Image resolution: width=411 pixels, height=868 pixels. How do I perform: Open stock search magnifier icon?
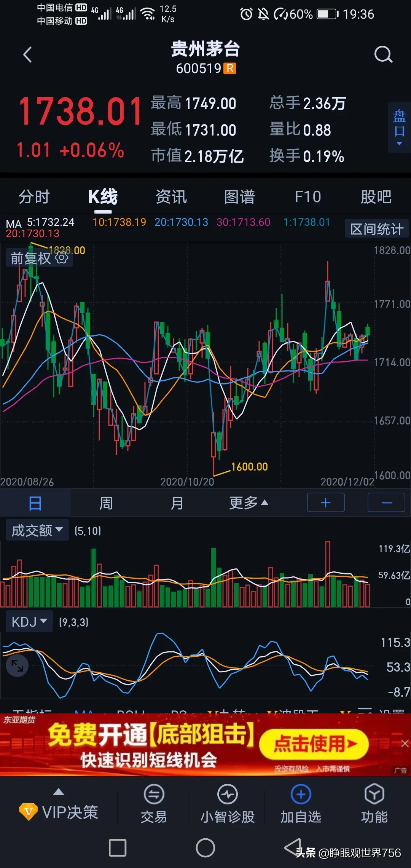tap(383, 55)
